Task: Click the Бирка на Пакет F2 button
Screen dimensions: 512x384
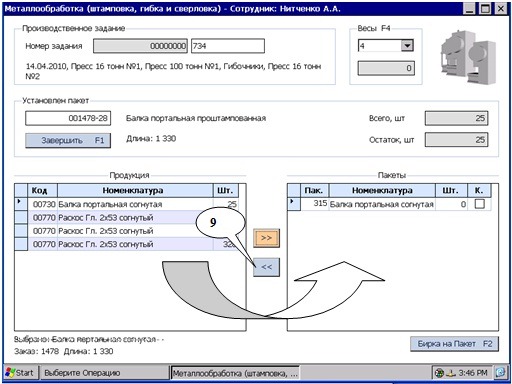Action: [x=454, y=344]
